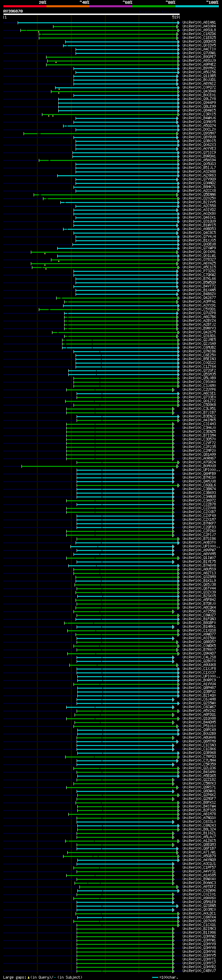Select label UniRef100_B7HCG0
The height and width of the screenshot is (980, 222).
[x=199, y=477]
